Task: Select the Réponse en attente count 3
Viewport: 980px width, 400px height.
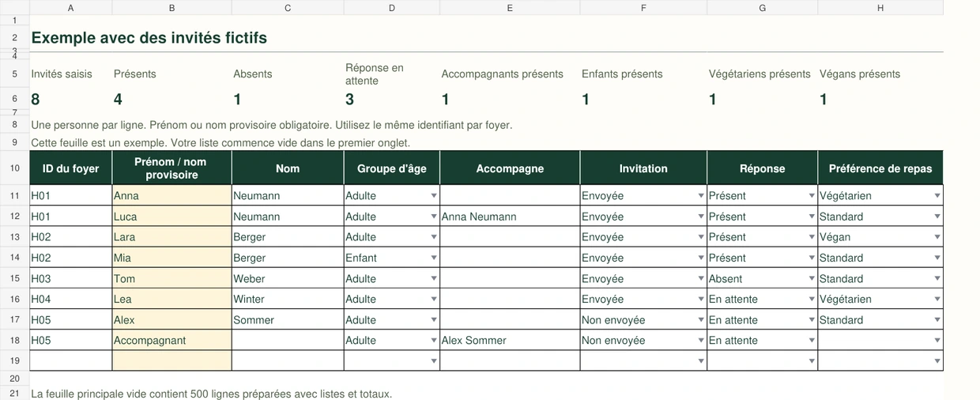Action: (350, 100)
